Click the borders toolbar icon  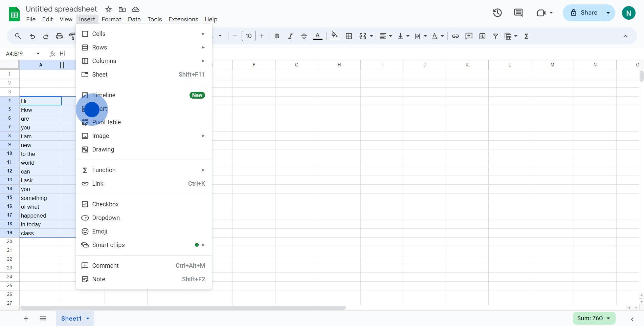[349, 36]
